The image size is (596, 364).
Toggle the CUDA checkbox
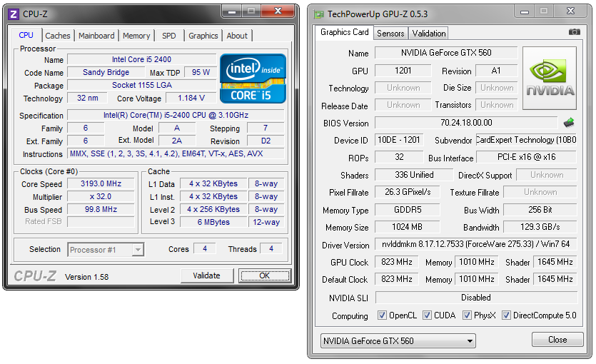427,315
